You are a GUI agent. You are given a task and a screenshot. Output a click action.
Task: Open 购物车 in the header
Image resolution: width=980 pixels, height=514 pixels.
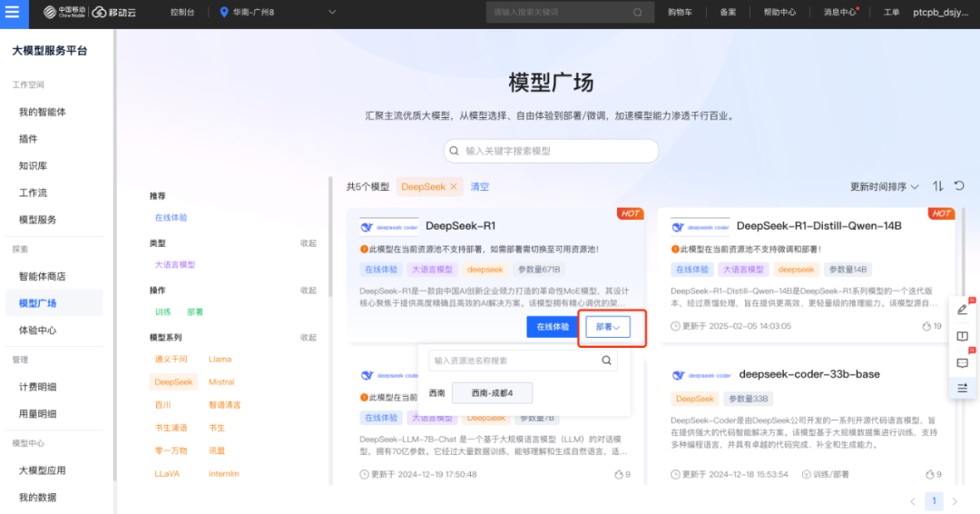click(x=680, y=13)
